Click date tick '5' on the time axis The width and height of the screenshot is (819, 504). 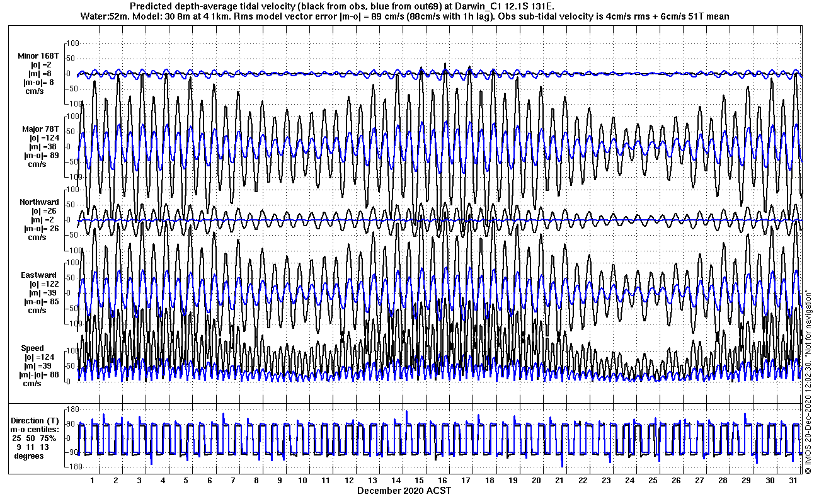[x=186, y=480]
